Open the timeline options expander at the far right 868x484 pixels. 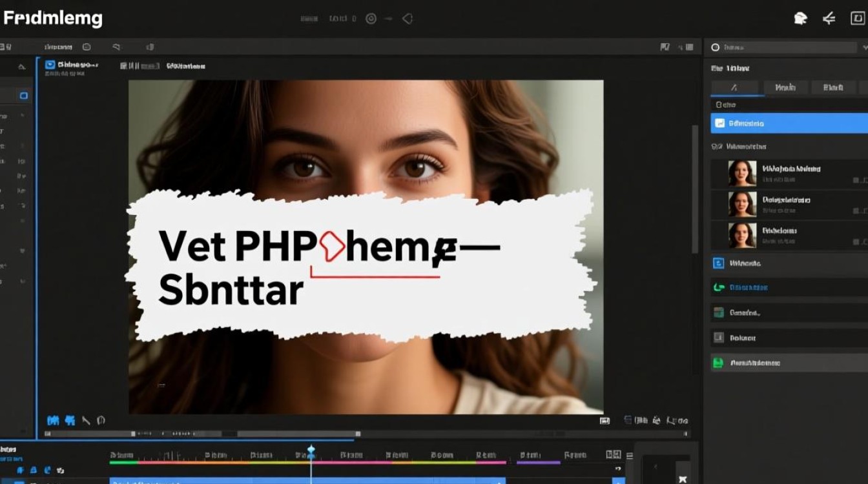tap(629, 456)
